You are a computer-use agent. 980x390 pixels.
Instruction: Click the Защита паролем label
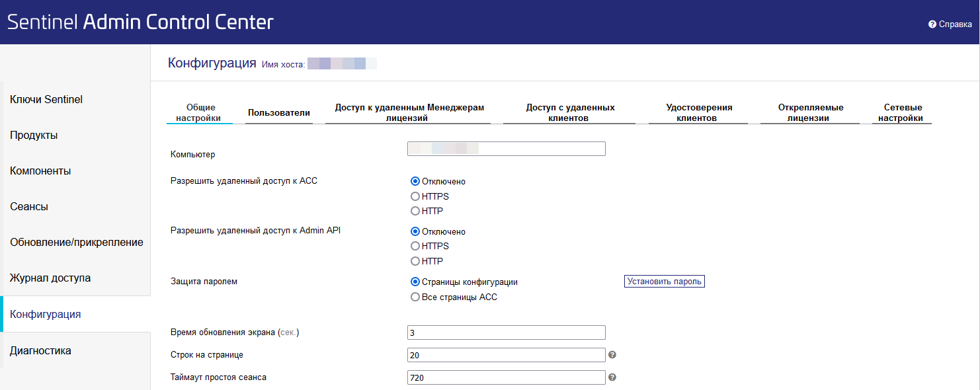pyautogui.click(x=204, y=281)
